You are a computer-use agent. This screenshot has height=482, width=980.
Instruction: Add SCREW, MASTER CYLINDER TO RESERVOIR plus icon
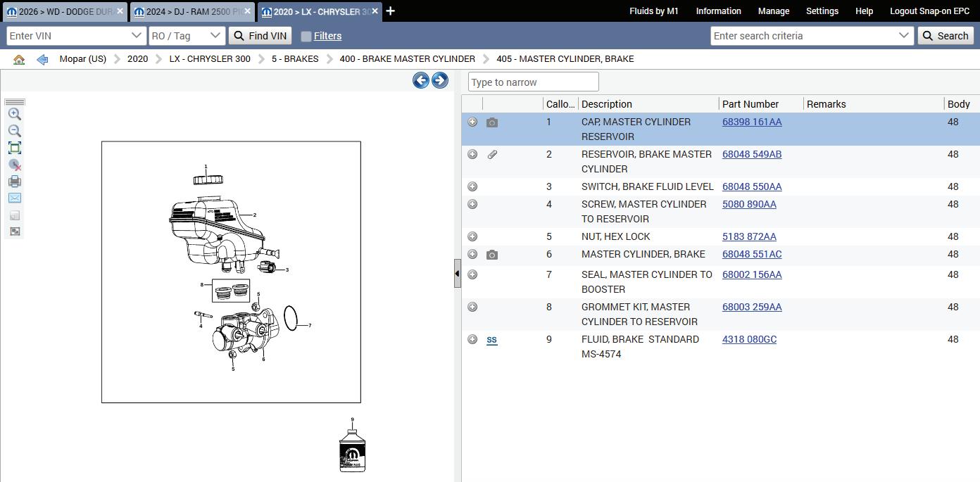pos(472,205)
